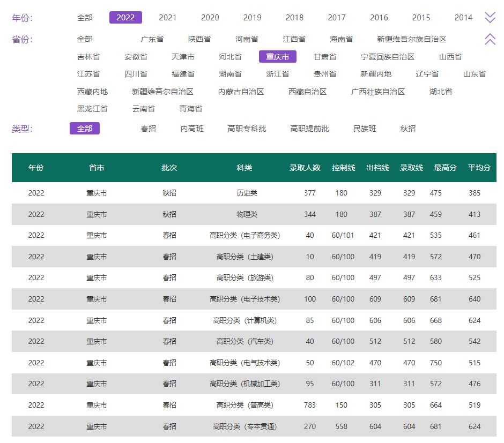The width and height of the screenshot is (504, 443).
Task: Filter type by 春招
Action: click(148, 129)
